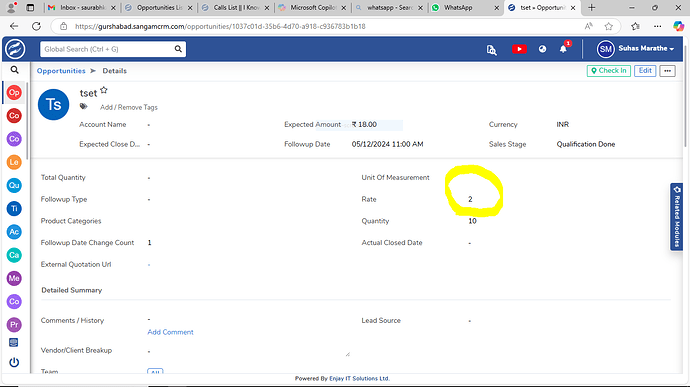Click the Add Comment link
This screenshot has height=387, width=690.
click(x=170, y=332)
